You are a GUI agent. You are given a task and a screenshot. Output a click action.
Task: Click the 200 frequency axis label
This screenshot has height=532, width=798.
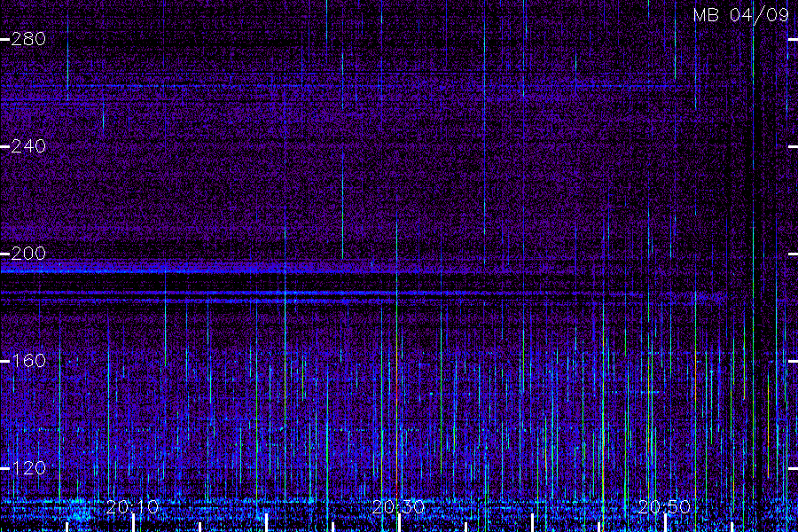(28, 253)
